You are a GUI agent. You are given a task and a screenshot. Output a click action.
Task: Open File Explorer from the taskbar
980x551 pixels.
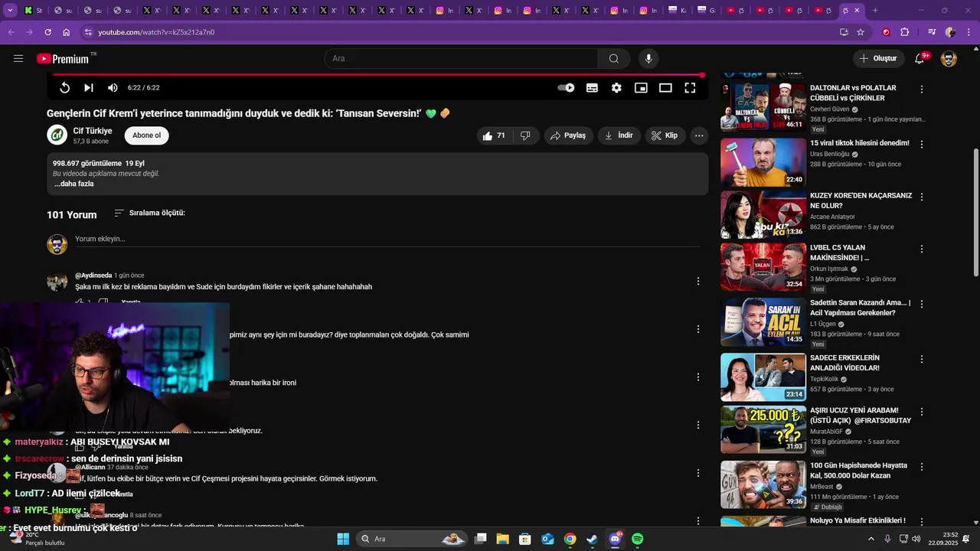pos(503,539)
